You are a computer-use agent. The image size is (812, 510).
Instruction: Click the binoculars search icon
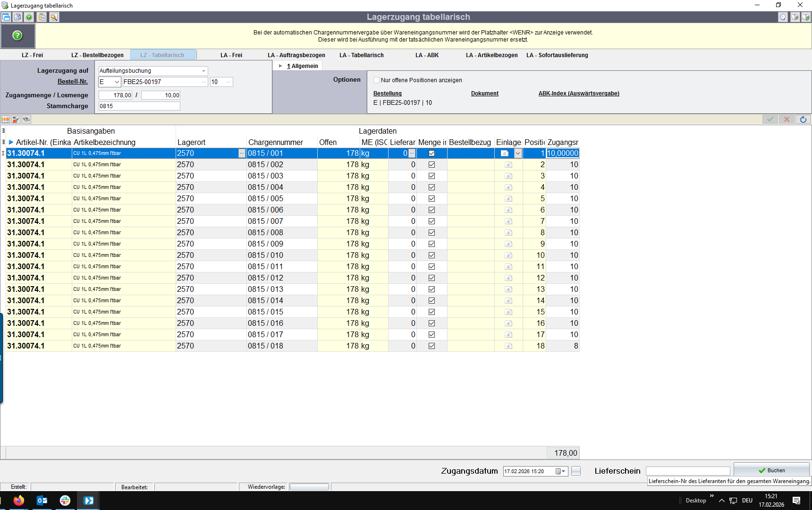[x=26, y=119]
